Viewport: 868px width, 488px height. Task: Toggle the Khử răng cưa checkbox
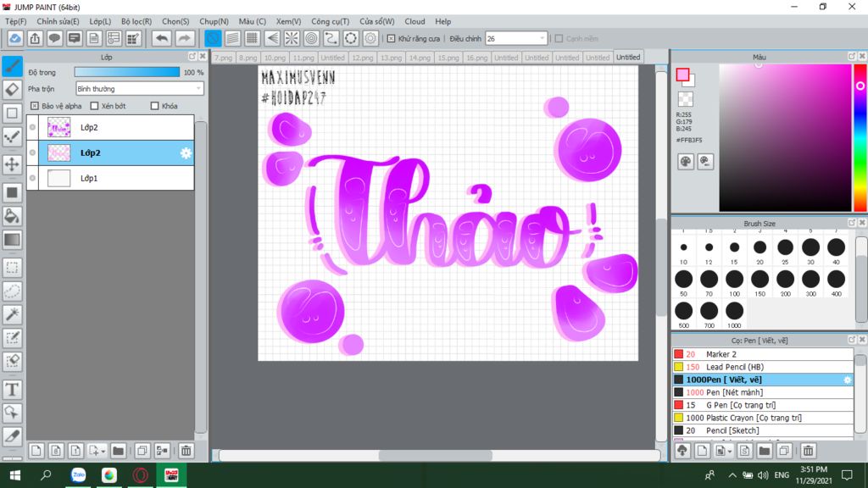click(392, 39)
